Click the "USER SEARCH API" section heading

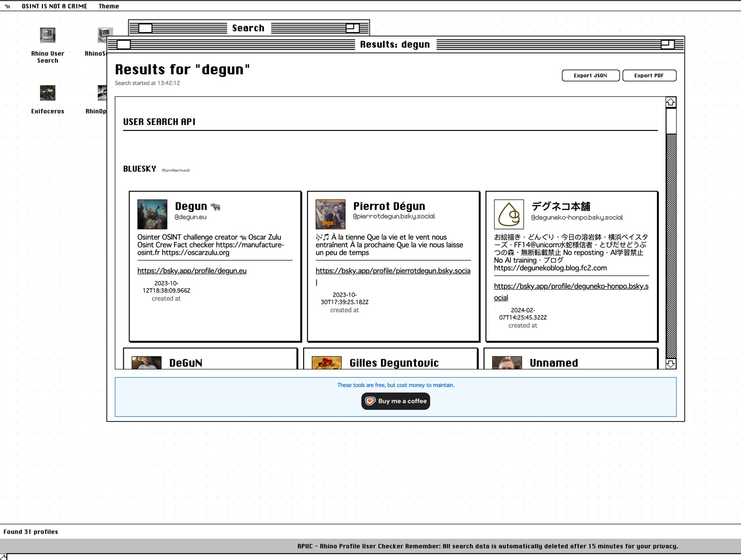(159, 122)
